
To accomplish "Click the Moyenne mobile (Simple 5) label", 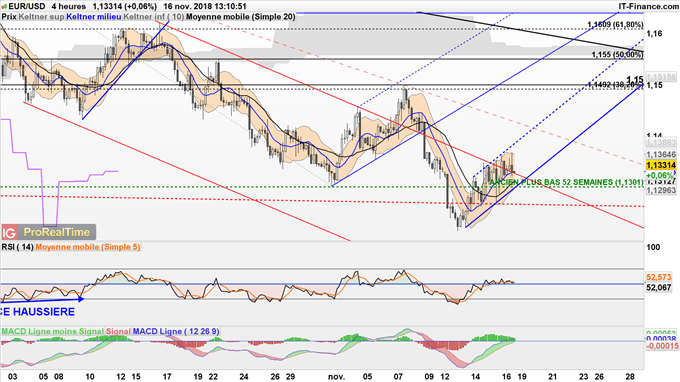I will (x=88, y=247).
